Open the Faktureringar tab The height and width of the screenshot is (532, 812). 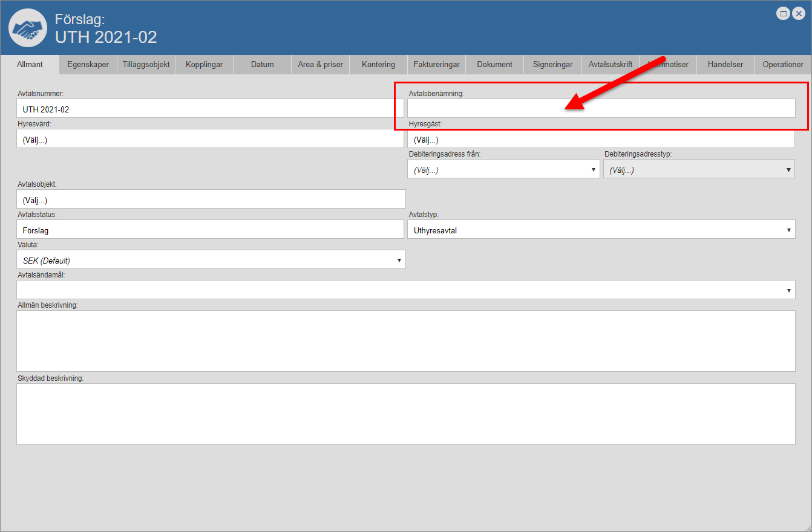(436, 65)
